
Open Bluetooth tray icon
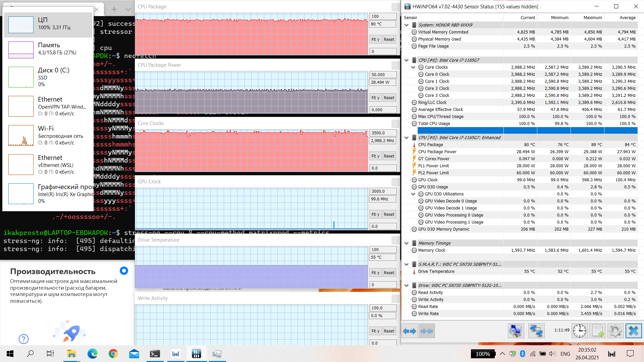(x=522, y=354)
